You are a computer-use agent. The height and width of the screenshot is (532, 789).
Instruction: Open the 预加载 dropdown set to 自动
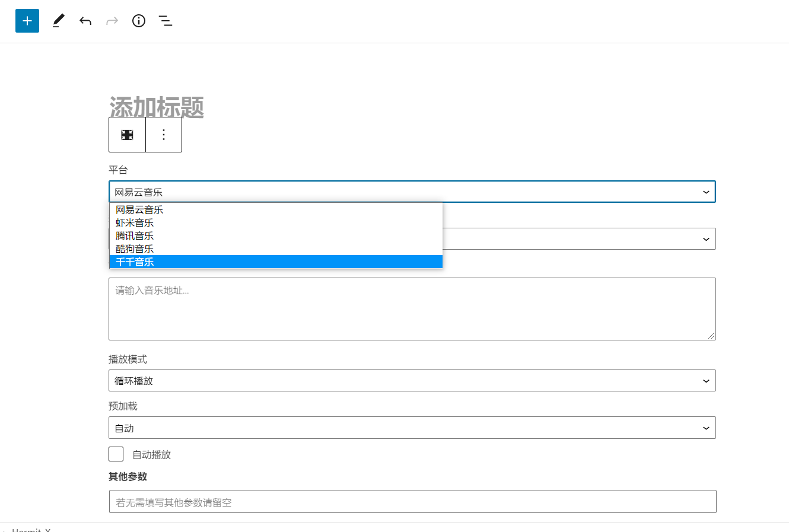click(412, 428)
